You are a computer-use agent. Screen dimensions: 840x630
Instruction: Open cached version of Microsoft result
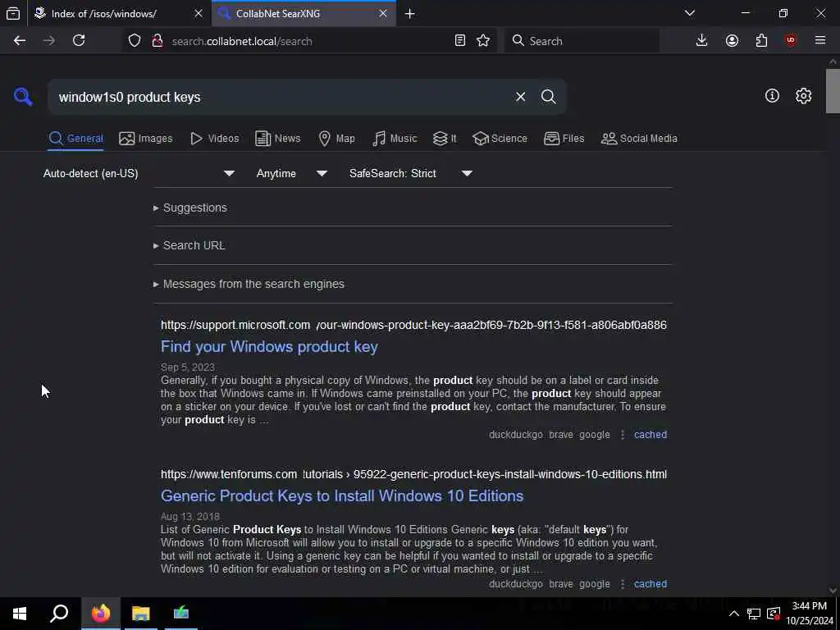651,435
